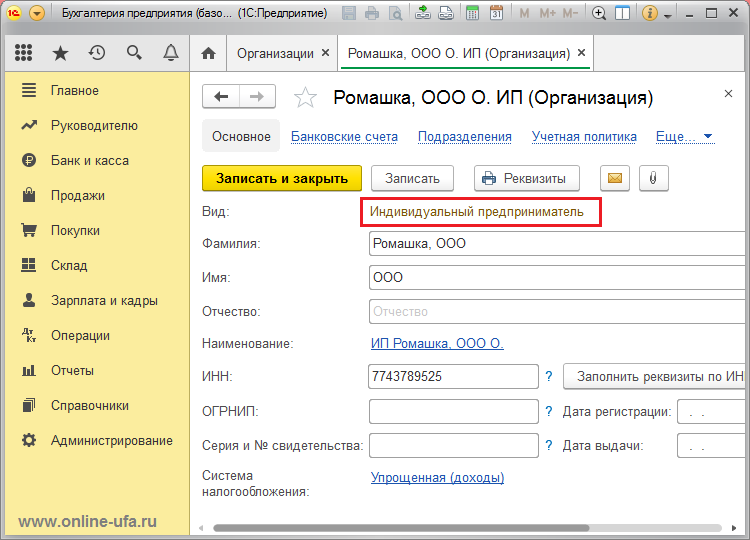Viewport: 750px width, 540px height.
Task: Open the Банковские счета link
Action: (x=344, y=137)
